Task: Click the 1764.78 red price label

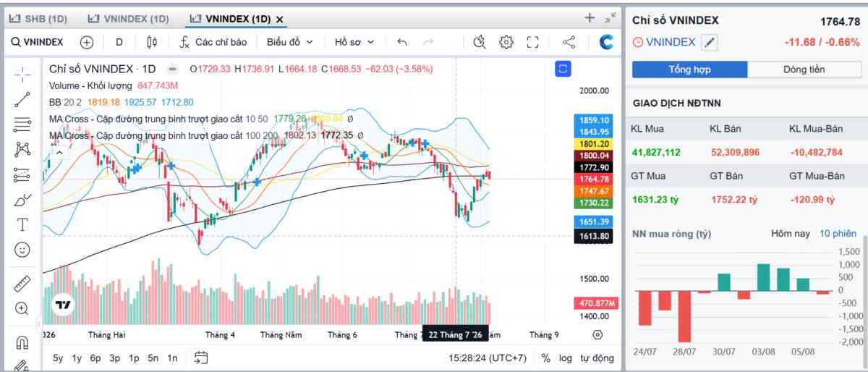Action: (x=593, y=179)
